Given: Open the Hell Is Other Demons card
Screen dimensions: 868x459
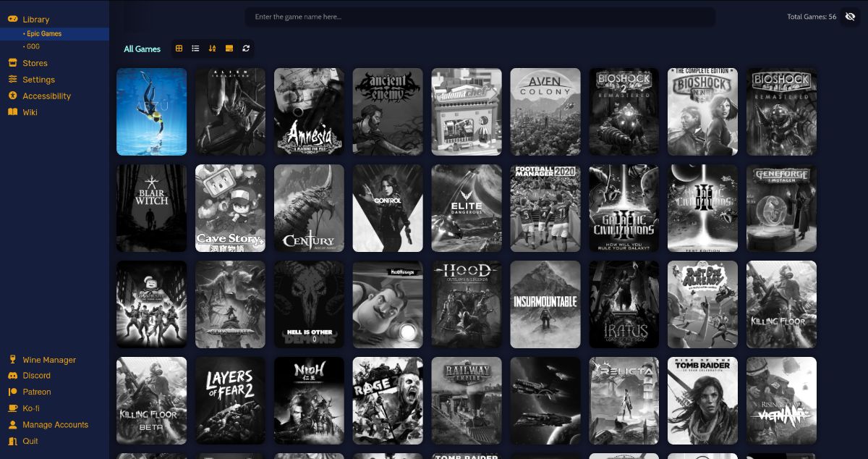Looking at the screenshot, I should pos(309,304).
